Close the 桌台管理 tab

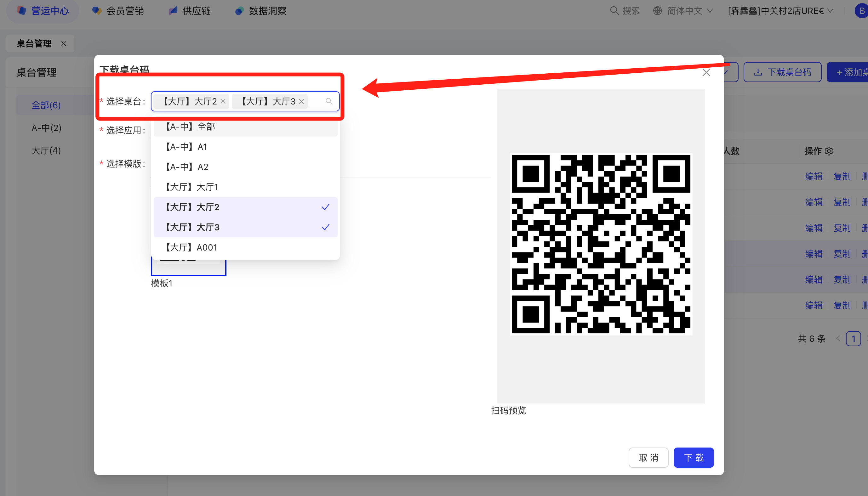(x=64, y=44)
